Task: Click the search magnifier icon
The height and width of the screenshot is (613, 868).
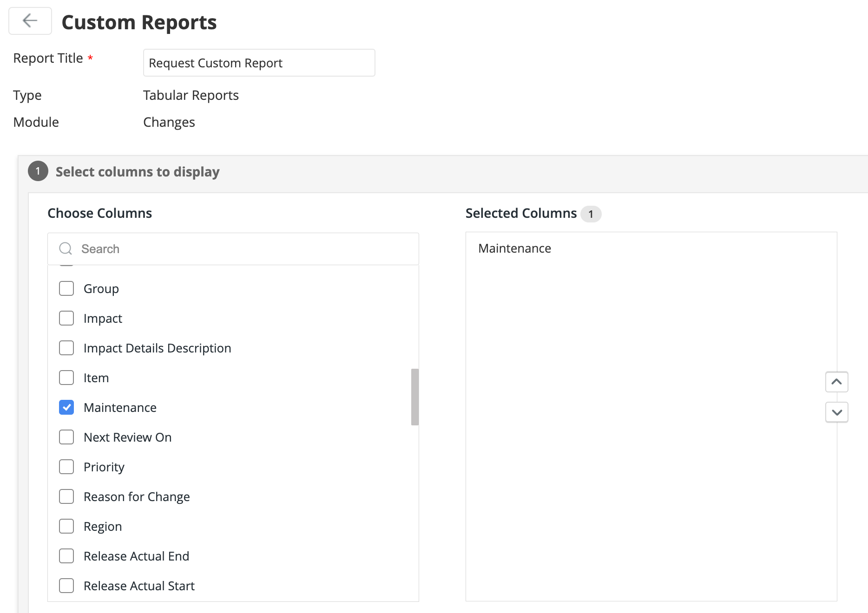Action: coord(65,248)
